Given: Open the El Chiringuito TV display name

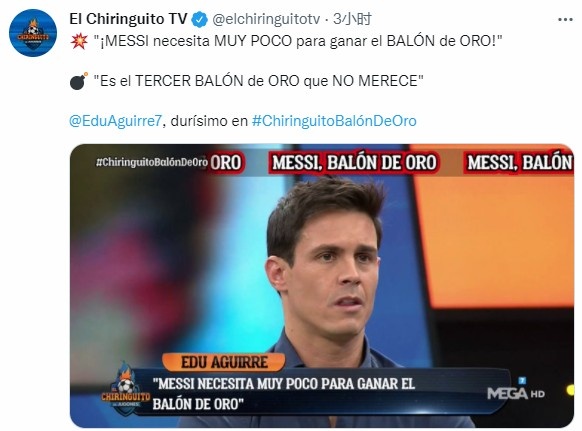Looking at the screenshot, I should [x=128, y=19].
